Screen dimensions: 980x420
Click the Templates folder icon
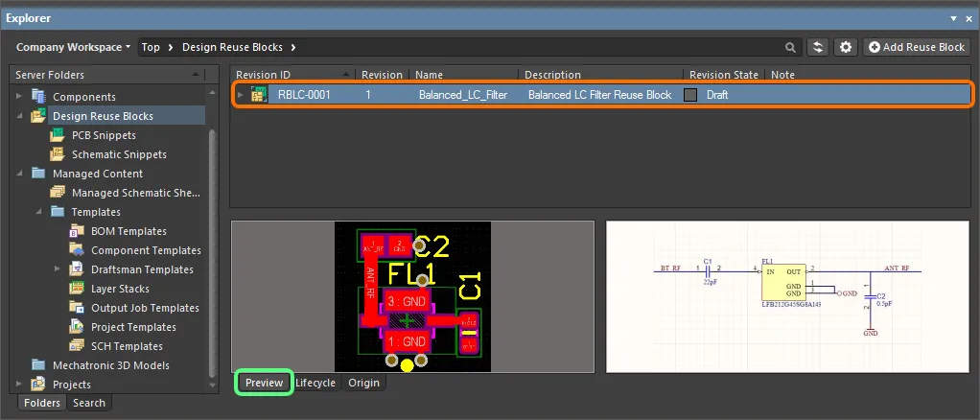[58, 211]
